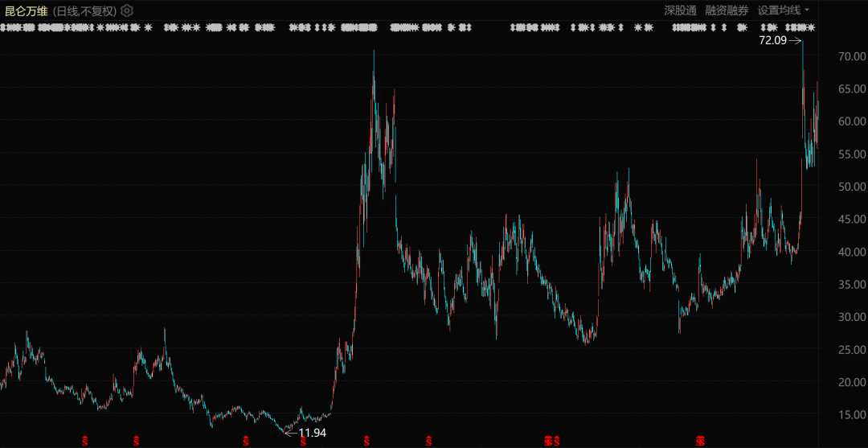868x448 pixels.
Task: Click the 融资融券 tag
Action: (x=727, y=10)
